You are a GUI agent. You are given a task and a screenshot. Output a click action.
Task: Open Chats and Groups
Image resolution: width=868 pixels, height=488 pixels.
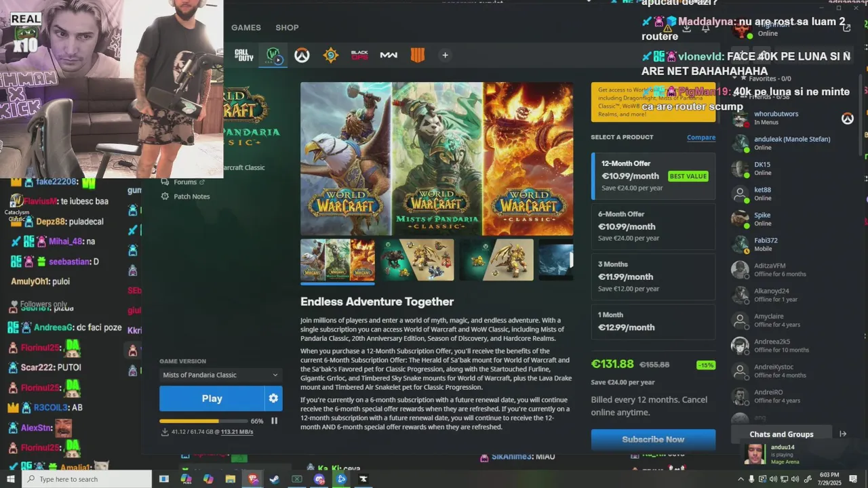pos(781,434)
